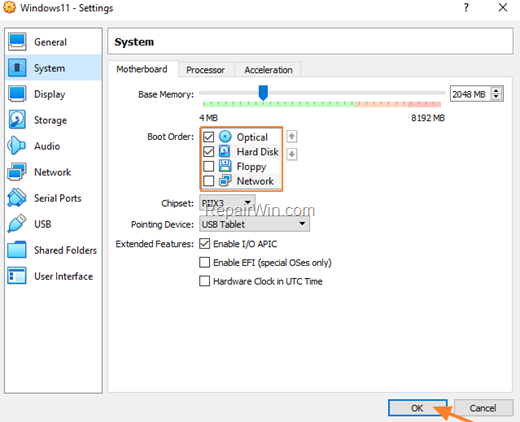The image size is (520, 422).
Task: Select Serial Ports label in sidebar
Action: [x=58, y=198]
